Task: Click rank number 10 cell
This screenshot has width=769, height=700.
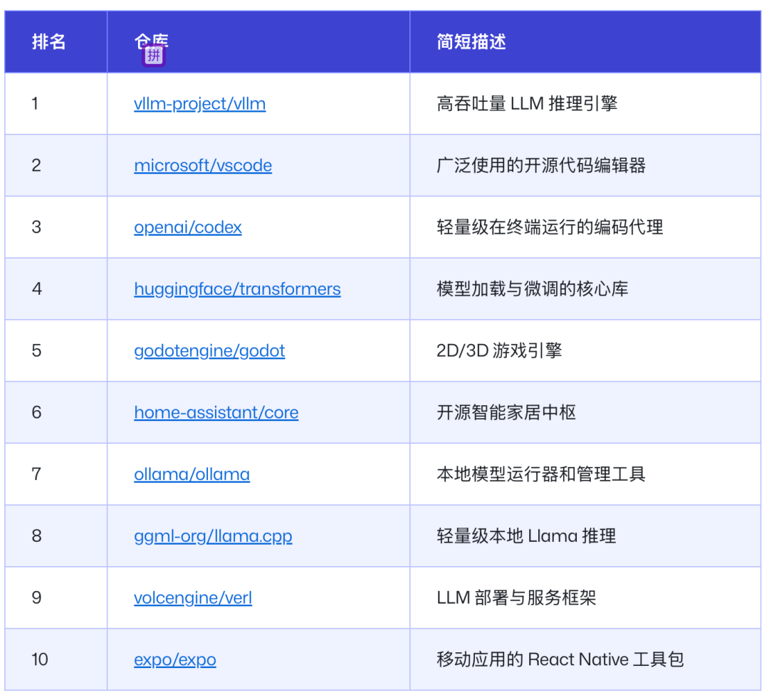Action: (40, 660)
